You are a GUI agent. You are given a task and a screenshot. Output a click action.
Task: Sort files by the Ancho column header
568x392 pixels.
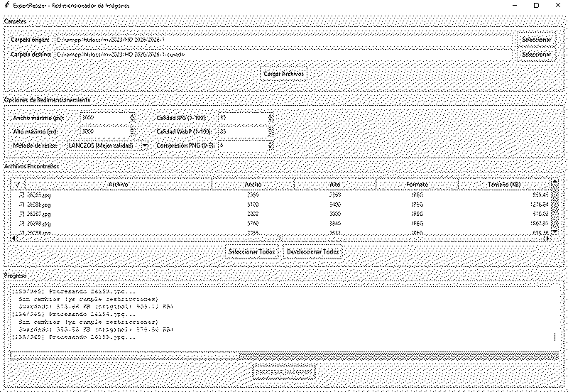(253, 185)
